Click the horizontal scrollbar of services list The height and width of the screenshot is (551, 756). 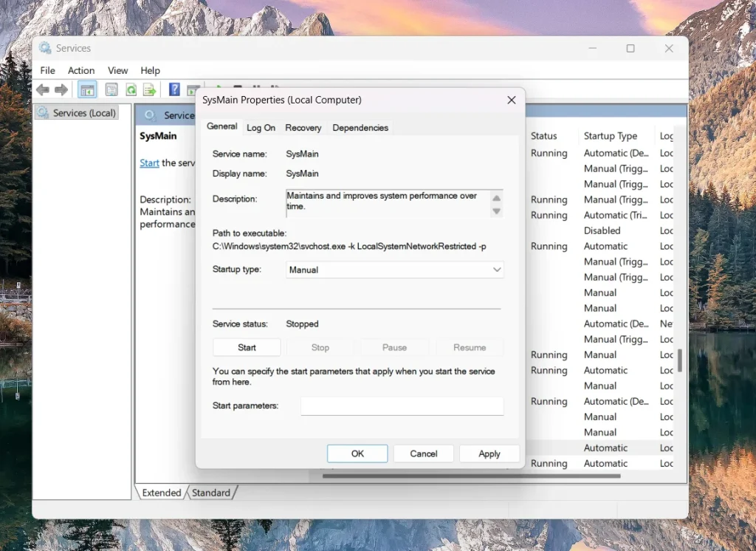[471, 476]
